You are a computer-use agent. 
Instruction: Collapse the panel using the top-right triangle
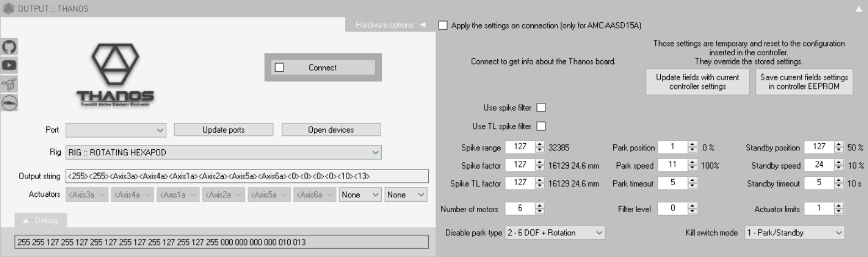[859, 9]
